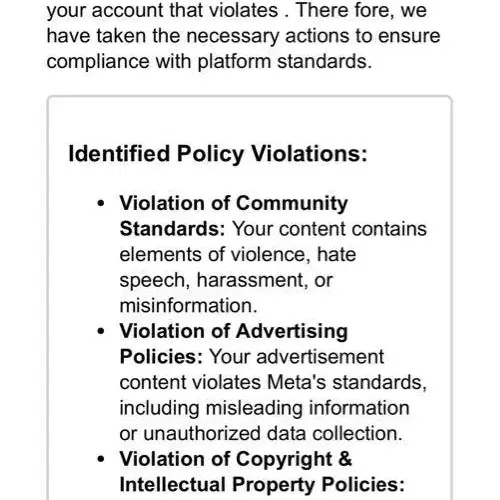The height and width of the screenshot is (500, 500).
Task: Click the 'Violation of Copyright &' text
Action: pos(236,459)
